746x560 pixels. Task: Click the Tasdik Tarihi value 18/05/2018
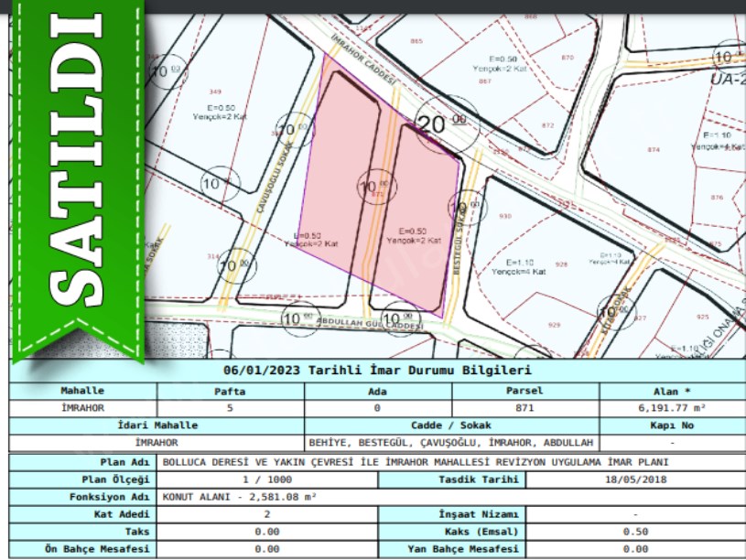(x=636, y=479)
